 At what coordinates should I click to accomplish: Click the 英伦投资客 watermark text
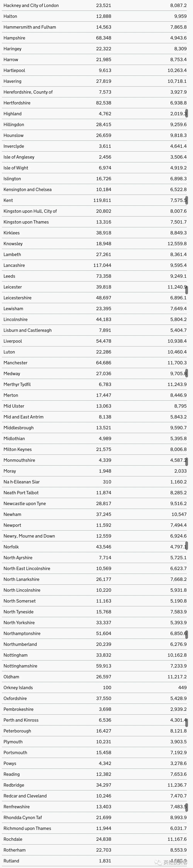[x=175, y=862]
